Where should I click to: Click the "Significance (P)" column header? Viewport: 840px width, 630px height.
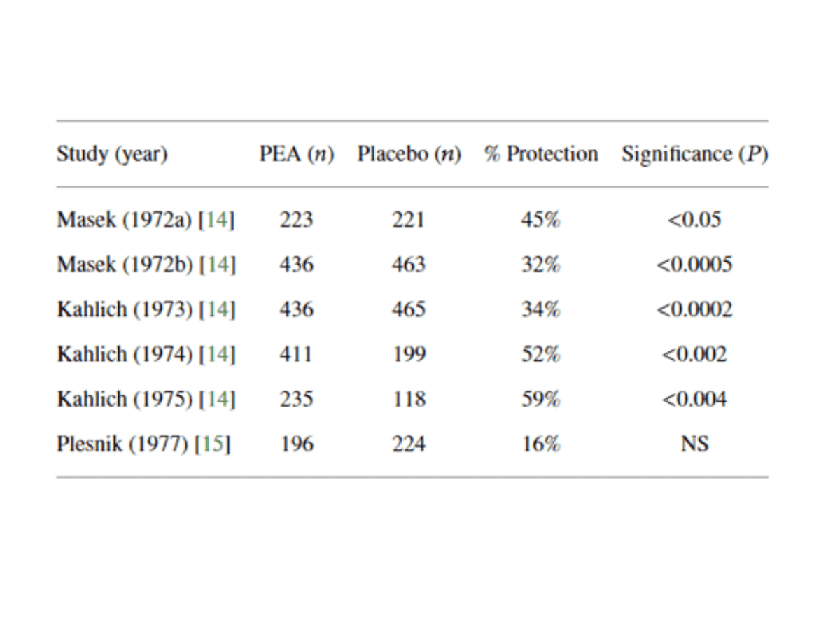tap(694, 154)
